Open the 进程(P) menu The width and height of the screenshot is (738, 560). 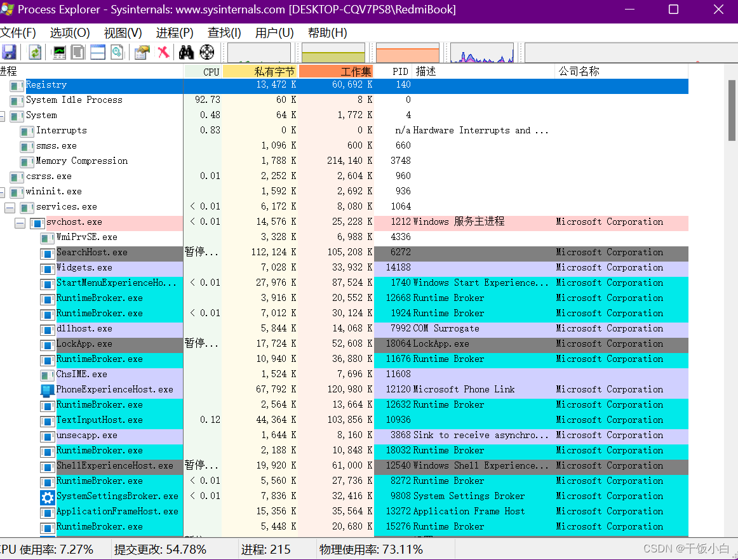click(x=175, y=33)
